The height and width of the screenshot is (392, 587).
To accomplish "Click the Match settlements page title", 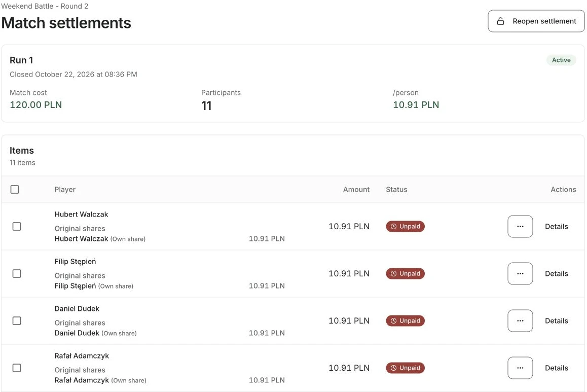I will click(66, 23).
